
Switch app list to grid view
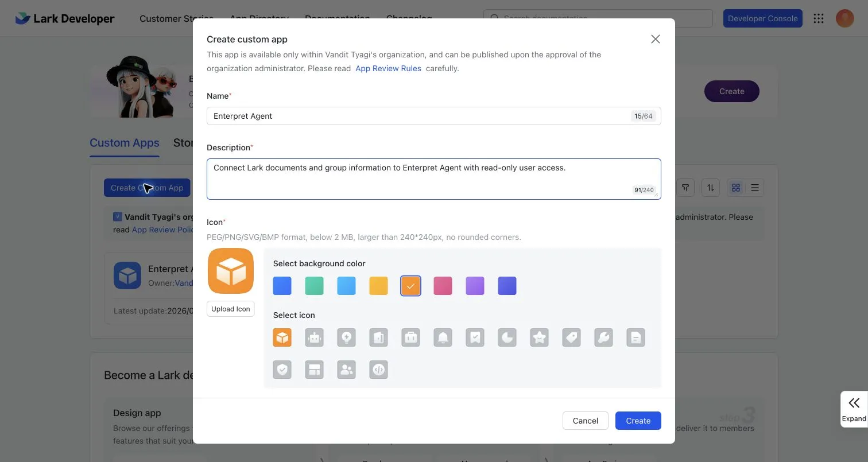(x=736, y=188)
